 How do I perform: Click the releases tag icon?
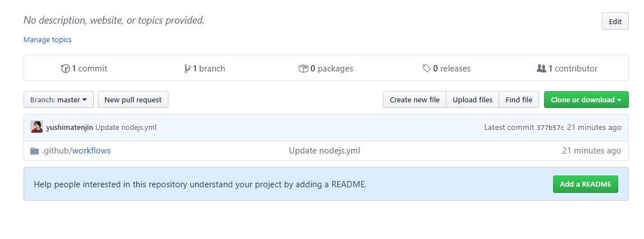pos(427,69)
